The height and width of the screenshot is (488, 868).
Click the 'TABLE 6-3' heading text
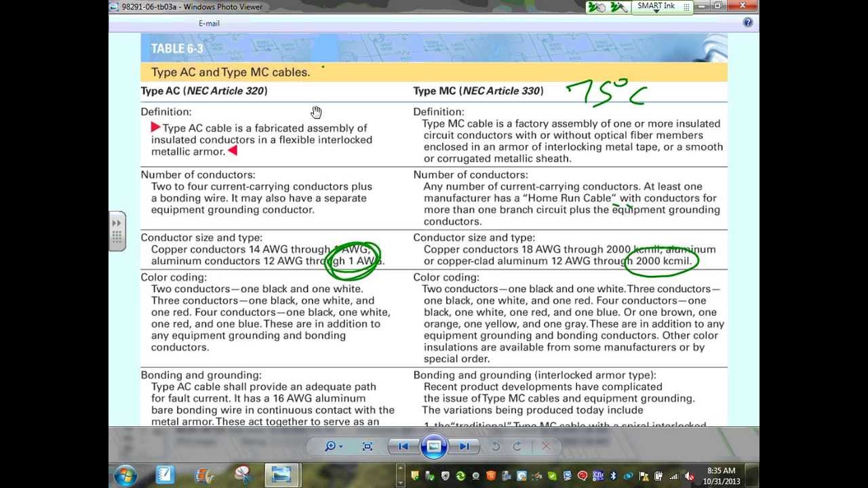point(177,49)
